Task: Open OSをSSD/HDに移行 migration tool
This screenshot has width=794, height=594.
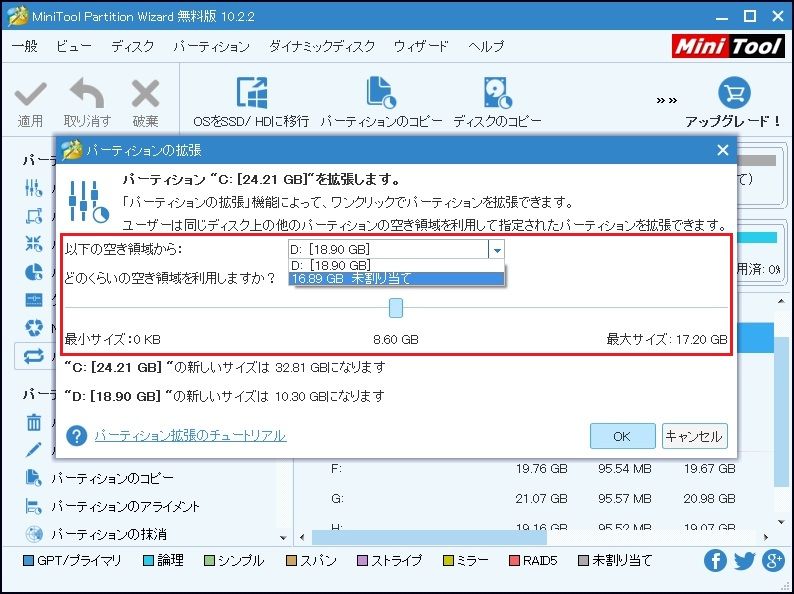Action: coord(252,93)
